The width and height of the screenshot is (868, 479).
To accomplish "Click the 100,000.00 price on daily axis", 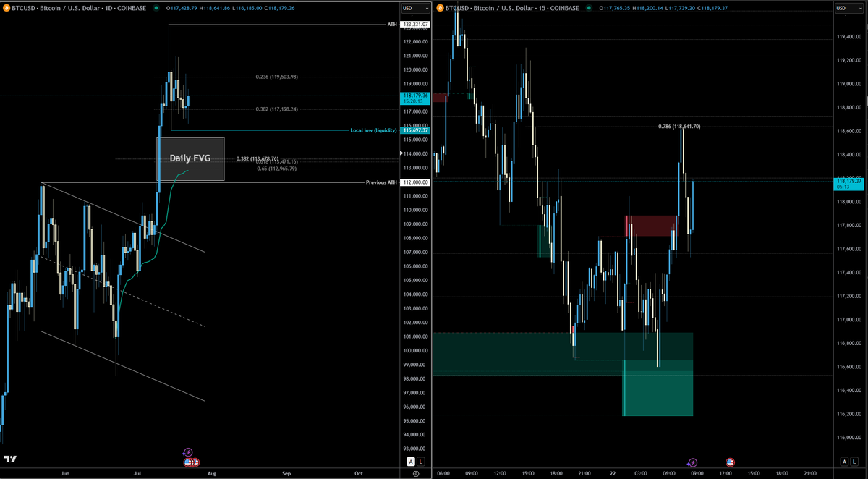I will pos(415,351).
